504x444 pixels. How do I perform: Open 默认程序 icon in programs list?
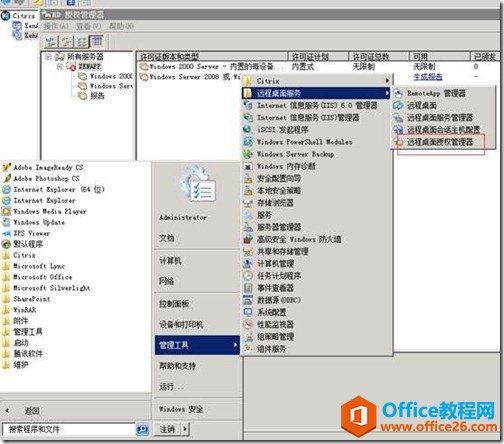coord(6,244)
